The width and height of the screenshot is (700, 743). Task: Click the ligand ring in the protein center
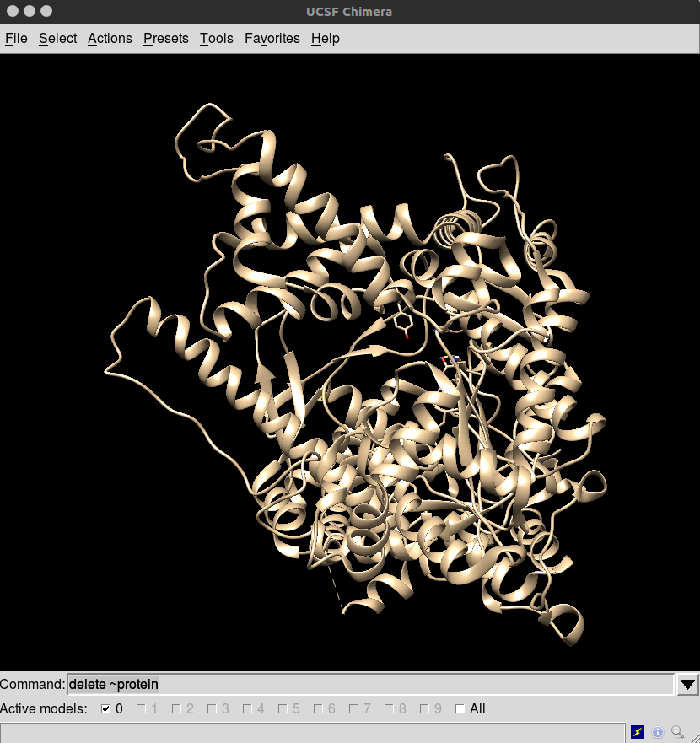point(402,321)
